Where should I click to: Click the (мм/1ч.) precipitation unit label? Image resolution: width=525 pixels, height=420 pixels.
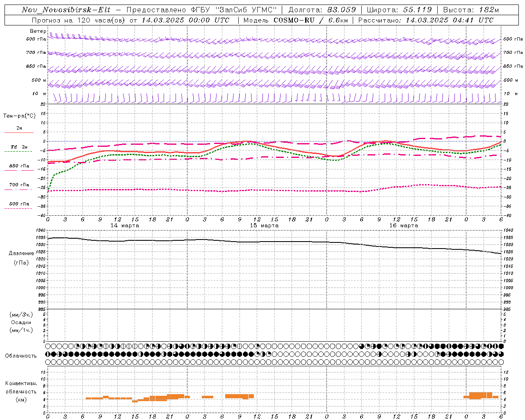[21, 330]
